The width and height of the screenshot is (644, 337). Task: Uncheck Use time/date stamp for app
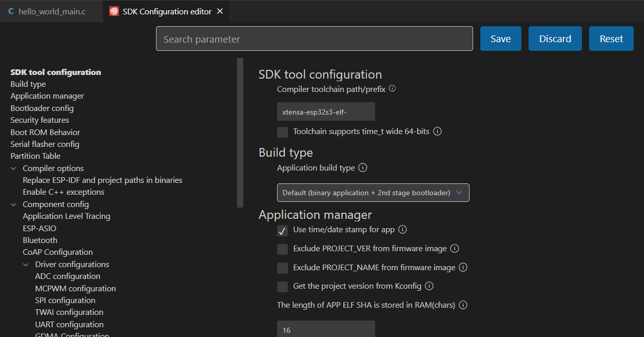tap(282, 231)
